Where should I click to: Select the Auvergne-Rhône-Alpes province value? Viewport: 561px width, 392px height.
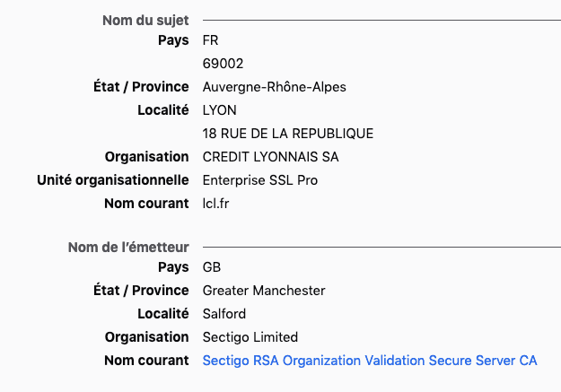[x=274, y=87]
